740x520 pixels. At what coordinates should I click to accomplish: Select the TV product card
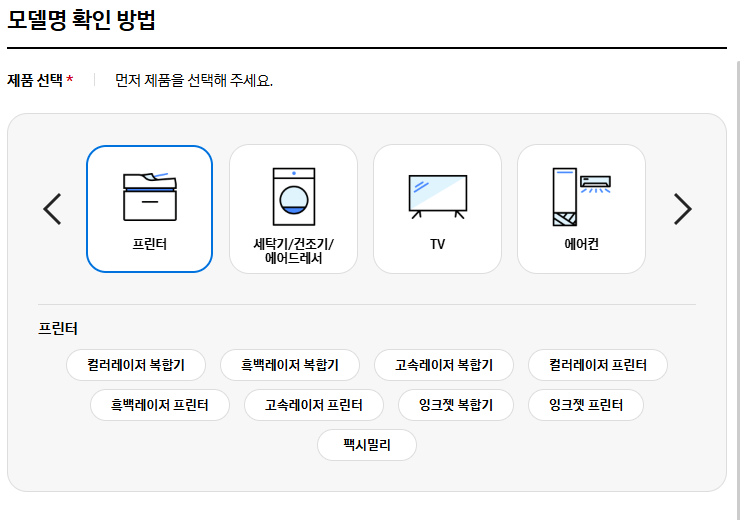pyautogui.click(x=437, y=209)
